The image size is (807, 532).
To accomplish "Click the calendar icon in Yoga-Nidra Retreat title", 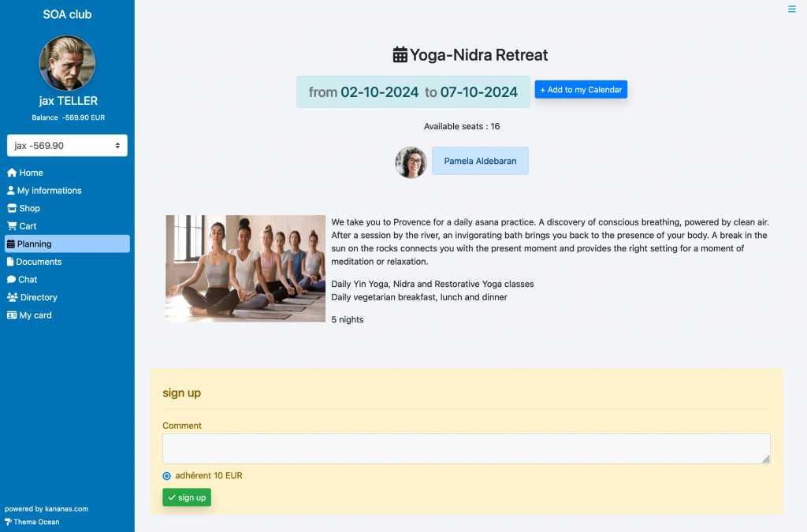I will [x=400, y=54].
